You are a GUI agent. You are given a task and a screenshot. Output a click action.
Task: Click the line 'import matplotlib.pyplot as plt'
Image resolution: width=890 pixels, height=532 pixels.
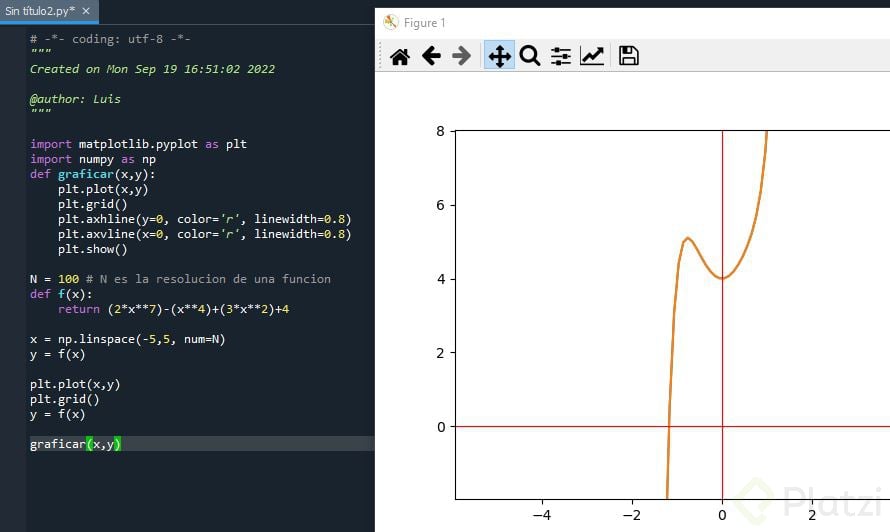[138, 144]
